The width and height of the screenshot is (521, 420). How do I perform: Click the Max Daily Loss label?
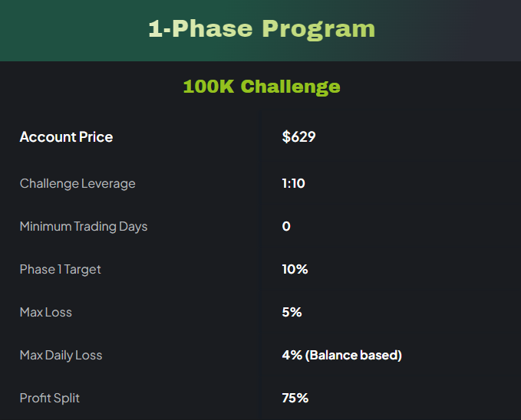61,356
